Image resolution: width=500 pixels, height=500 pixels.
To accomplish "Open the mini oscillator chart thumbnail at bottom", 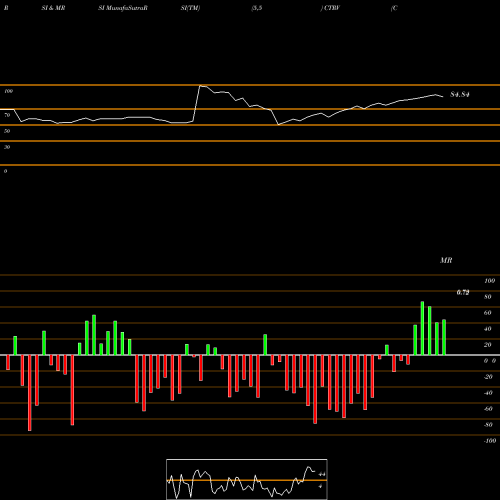I will [x=247, y=479].
